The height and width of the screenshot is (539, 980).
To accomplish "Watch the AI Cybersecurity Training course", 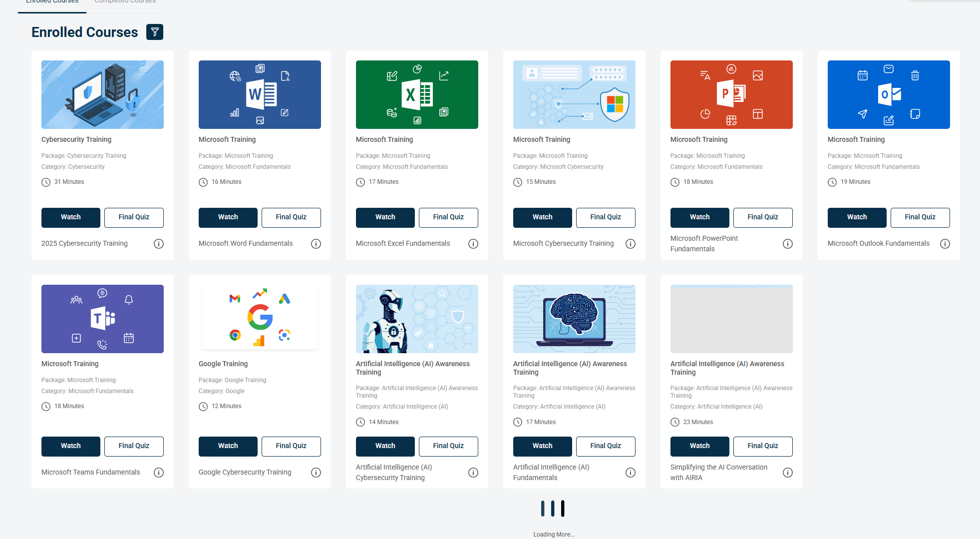I will click(x=385, y=446).
